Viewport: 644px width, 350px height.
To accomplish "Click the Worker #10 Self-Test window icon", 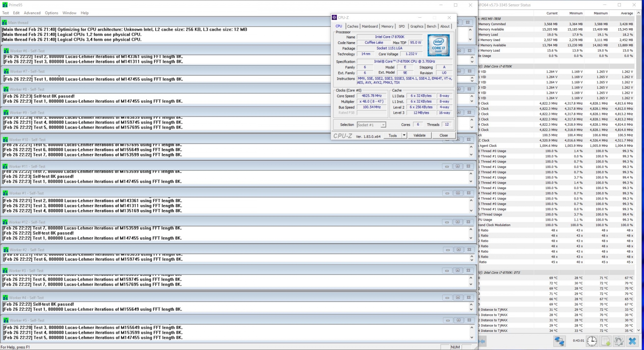I will click(x=5, y=139).
